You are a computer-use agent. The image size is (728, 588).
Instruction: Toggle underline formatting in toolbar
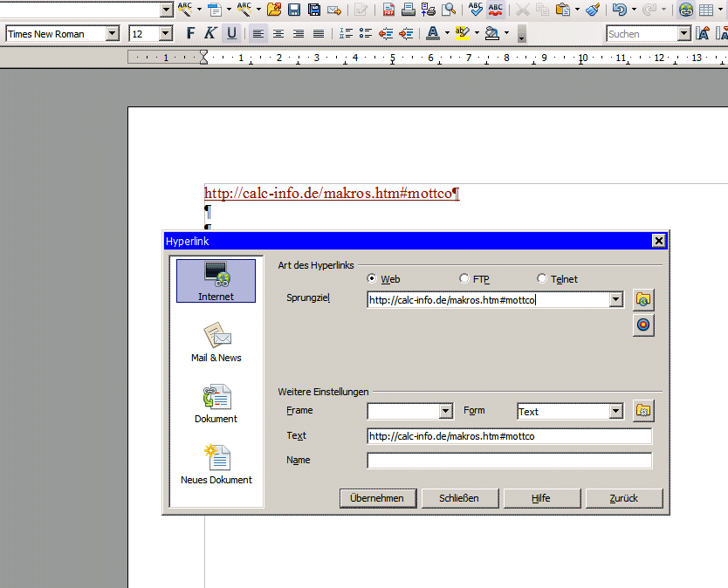(x=231, y=34)
